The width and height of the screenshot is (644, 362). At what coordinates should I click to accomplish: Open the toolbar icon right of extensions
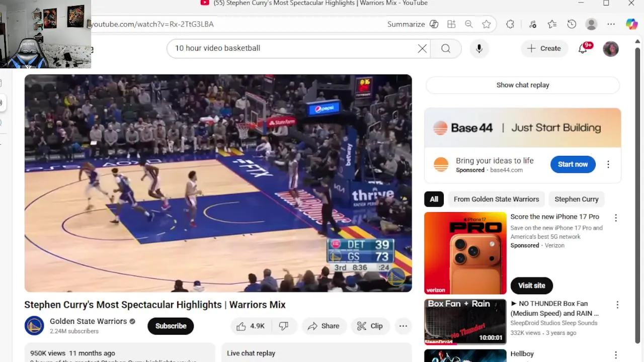point(532,24)
